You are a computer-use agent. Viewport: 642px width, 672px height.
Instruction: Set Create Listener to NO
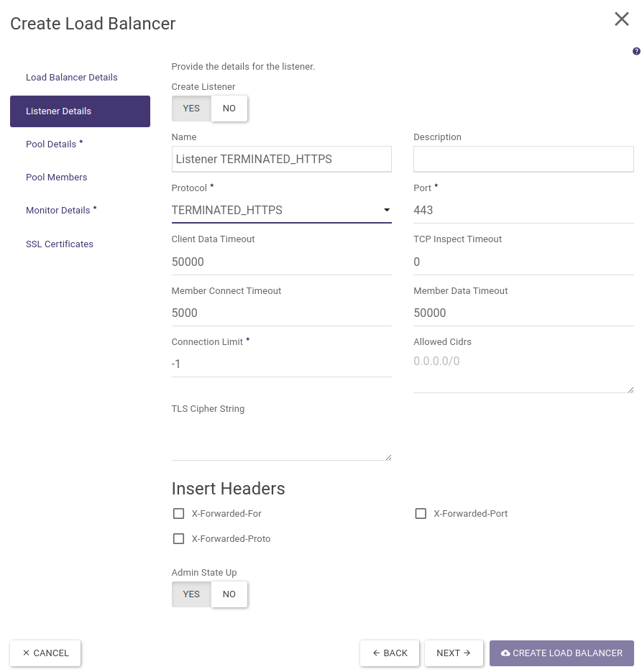[x=229, y=109]
